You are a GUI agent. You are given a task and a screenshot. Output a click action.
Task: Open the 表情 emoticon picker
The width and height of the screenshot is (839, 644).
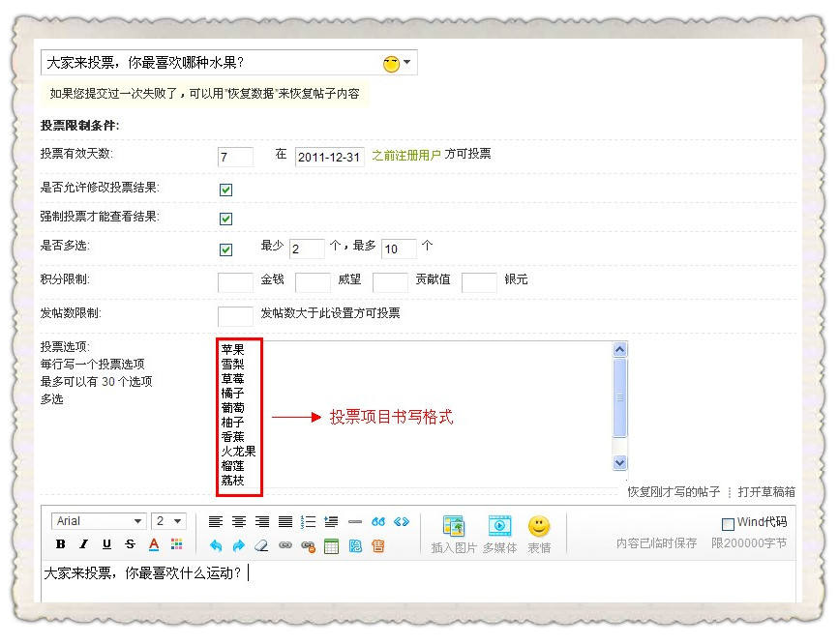pos(539,534)
